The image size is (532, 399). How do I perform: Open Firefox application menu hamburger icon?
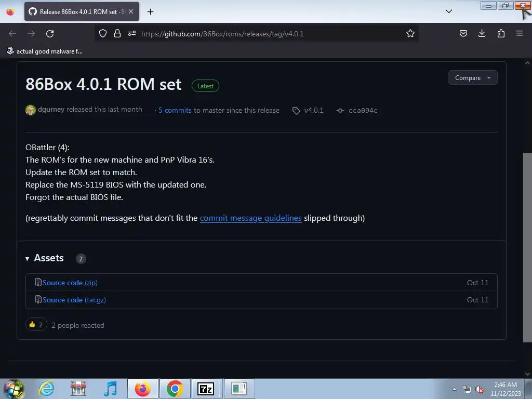pos(520,33)
